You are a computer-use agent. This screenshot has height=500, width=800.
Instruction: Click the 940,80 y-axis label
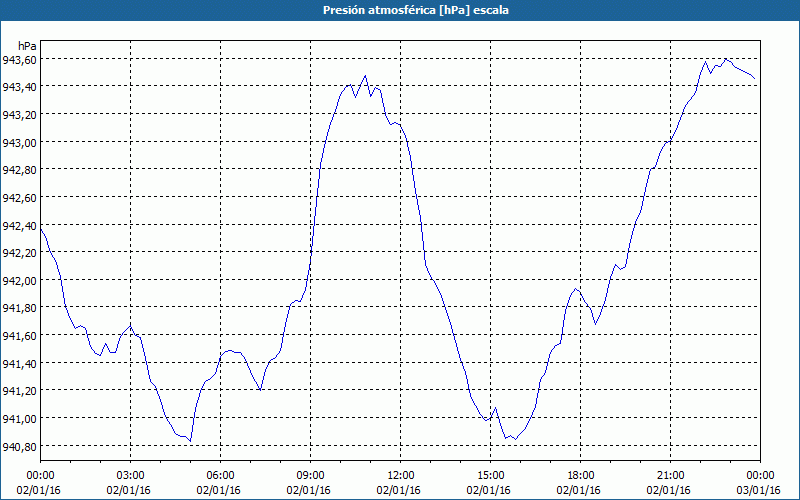coord(19,447)
